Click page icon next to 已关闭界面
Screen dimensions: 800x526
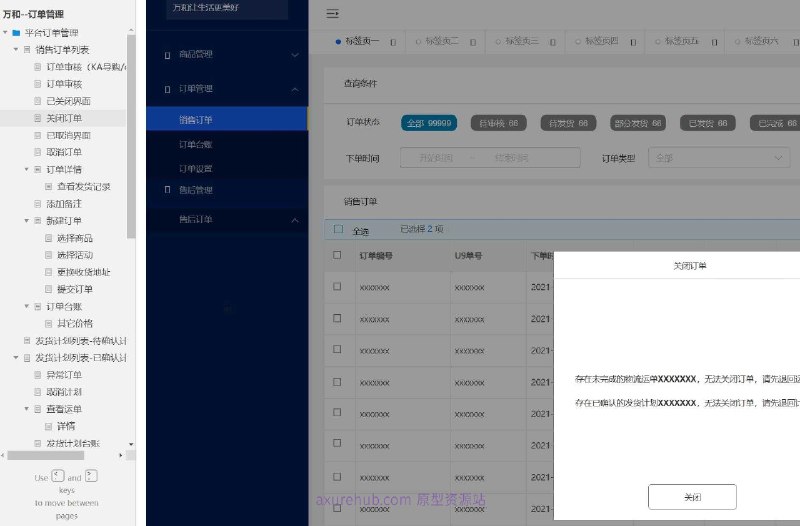coord(37,101)
